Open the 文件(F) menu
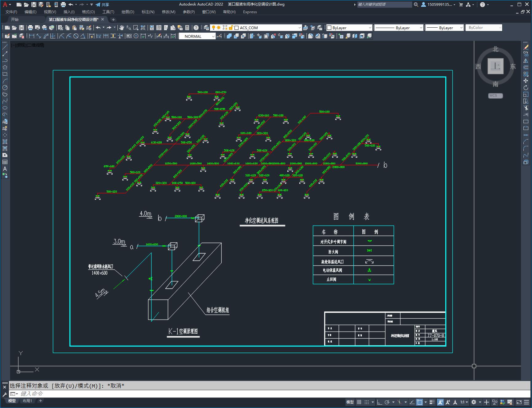Screen dimensions: 532x408 click(x=11, y=12)
